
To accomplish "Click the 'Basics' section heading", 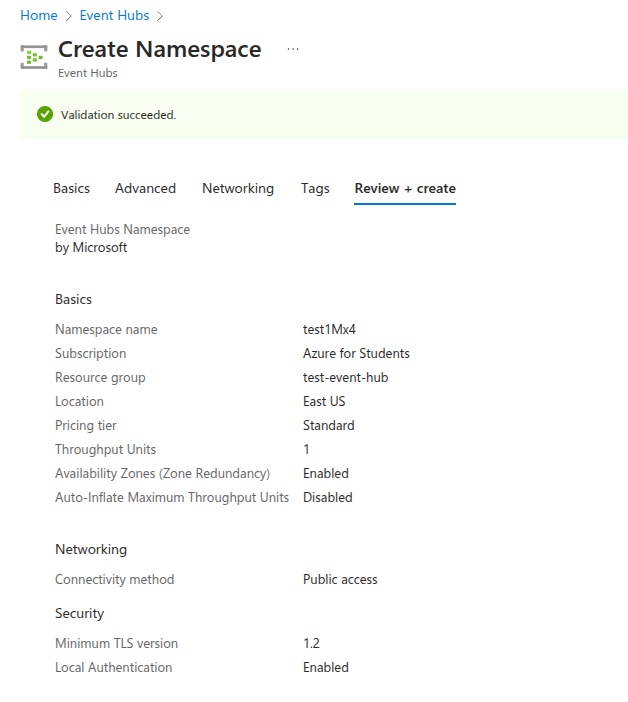I will click(73, 300).
